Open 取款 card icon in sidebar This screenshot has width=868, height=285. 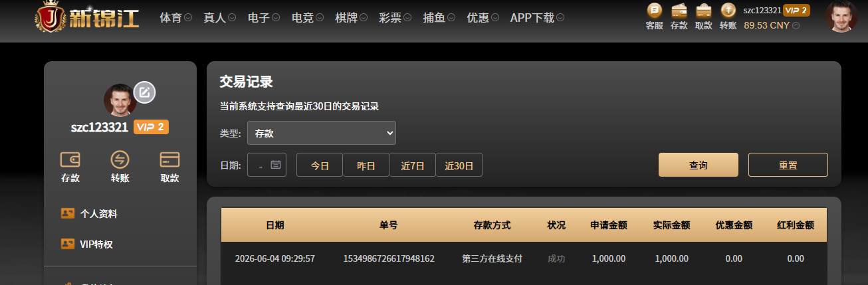[169, 159]
